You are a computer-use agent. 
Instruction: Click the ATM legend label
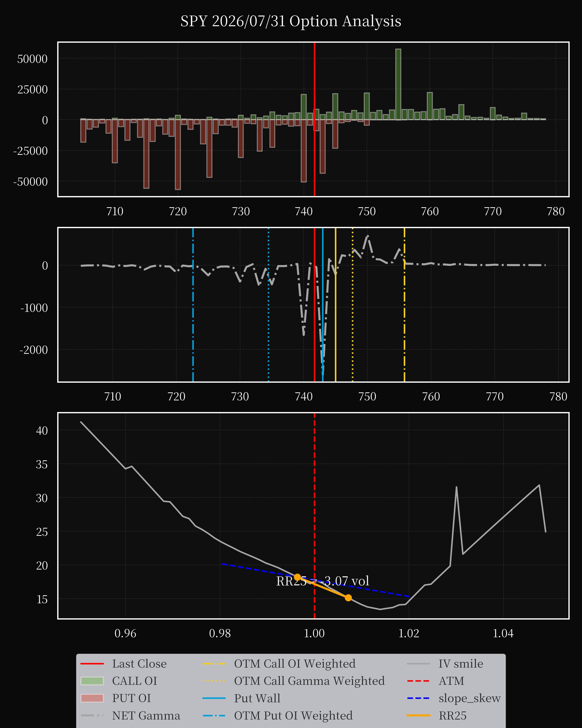tap(452, 681)
